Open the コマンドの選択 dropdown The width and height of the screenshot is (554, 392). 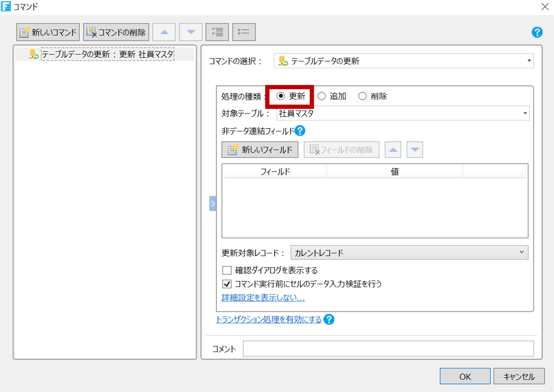[529, 61]
